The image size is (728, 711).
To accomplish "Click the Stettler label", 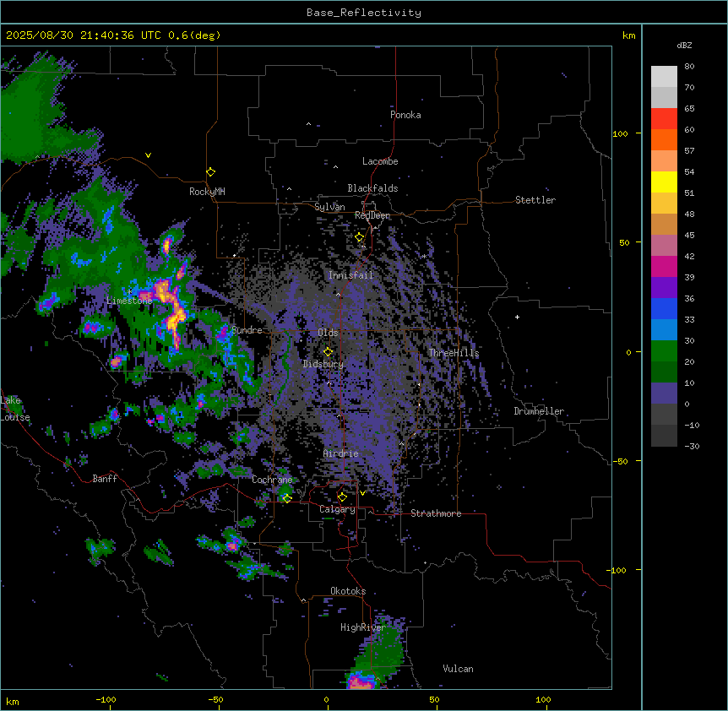I will tap(535, 200).
